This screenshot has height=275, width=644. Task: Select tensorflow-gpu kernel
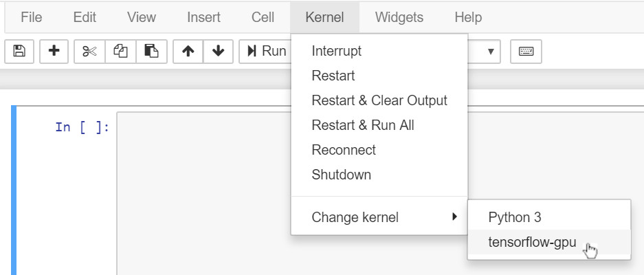(x=532, y=241)
